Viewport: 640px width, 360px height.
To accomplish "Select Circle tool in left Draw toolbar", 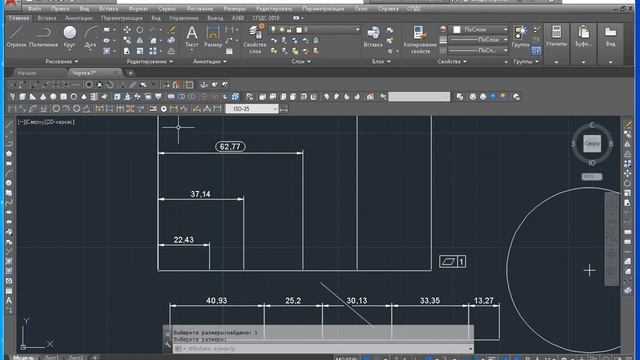I will [x=9, y=183].
